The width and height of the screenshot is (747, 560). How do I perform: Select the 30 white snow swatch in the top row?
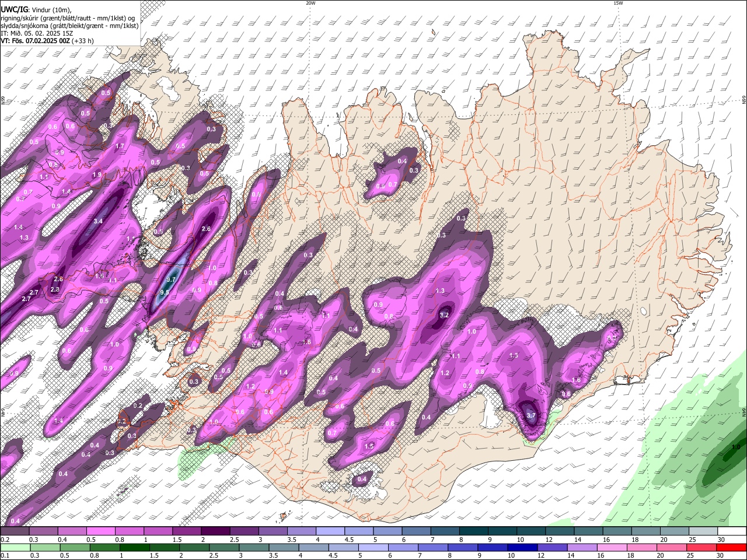pyautogui.click(x=732, y=531)
